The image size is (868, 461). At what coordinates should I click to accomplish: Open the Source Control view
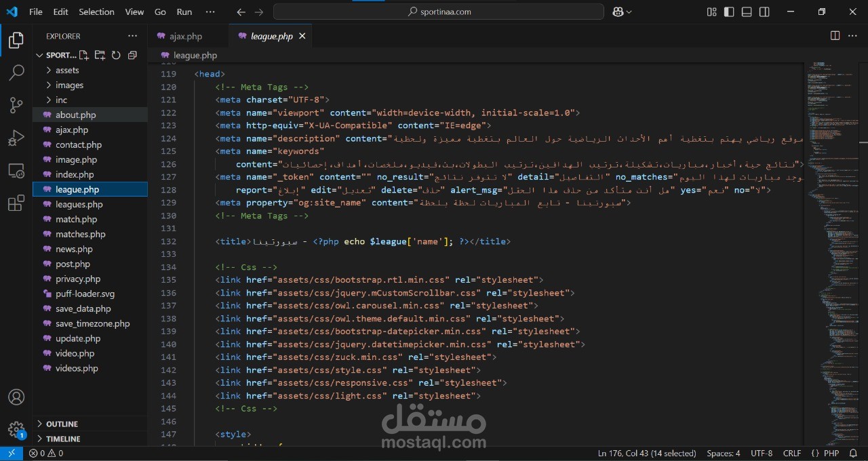click(x=16, y=105)
